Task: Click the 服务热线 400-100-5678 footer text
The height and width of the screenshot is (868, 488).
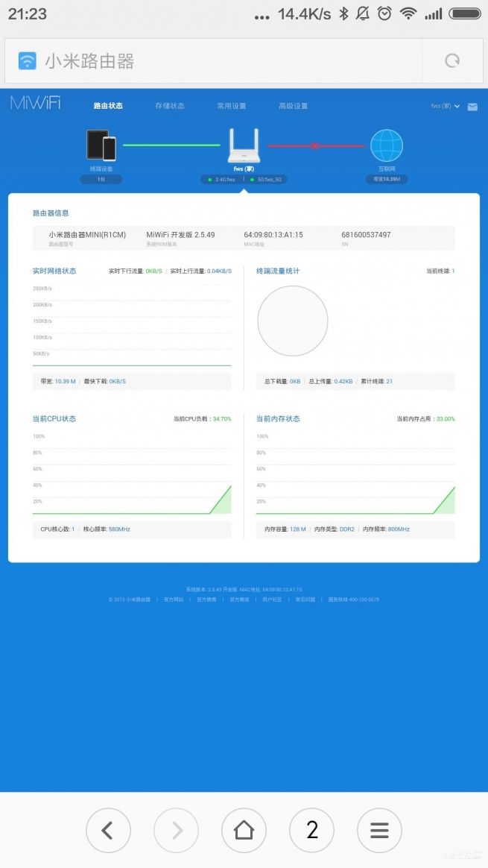Action: click(x=354, y=600)
